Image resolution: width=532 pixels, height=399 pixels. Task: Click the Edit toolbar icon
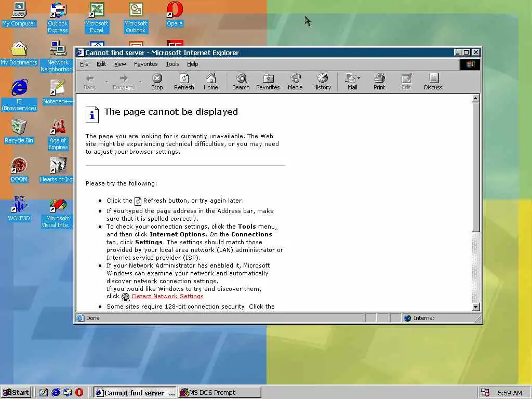click(406, 82)
